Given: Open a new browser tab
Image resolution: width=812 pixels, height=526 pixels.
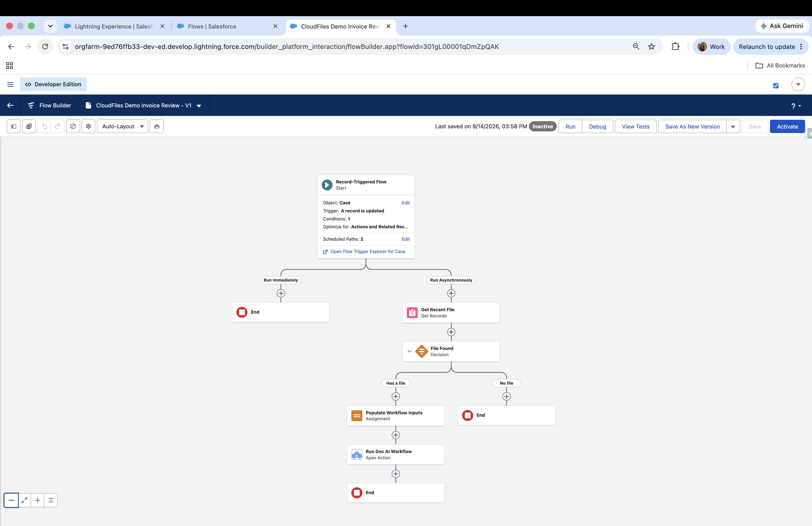Looking at the screenshot, I should click(405, 26).
